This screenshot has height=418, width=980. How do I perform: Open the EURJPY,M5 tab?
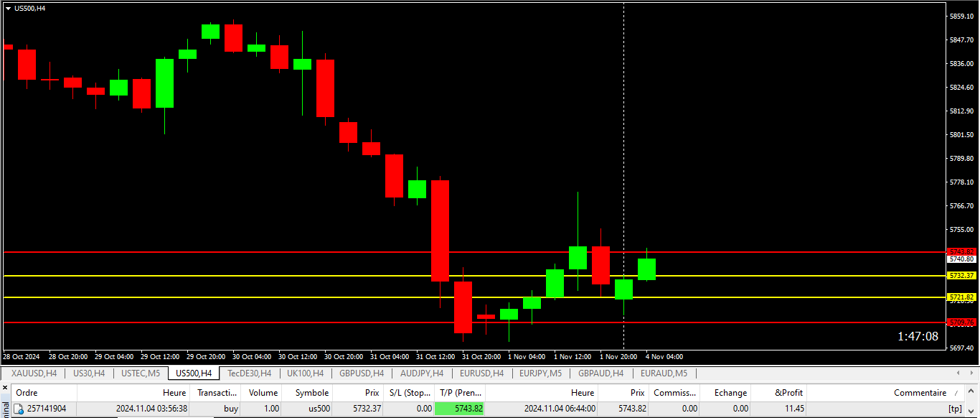click(540, 373)
